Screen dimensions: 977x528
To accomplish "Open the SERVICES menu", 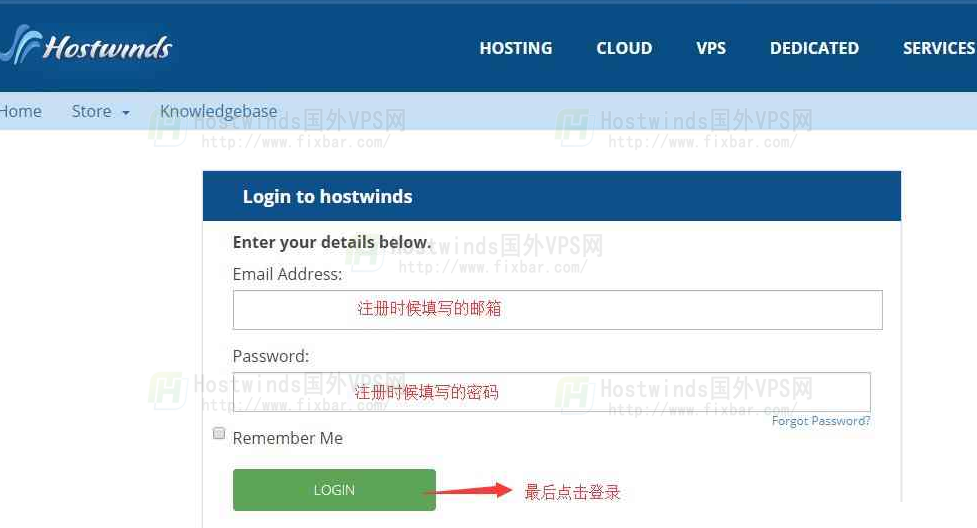I will pos(938,48).
